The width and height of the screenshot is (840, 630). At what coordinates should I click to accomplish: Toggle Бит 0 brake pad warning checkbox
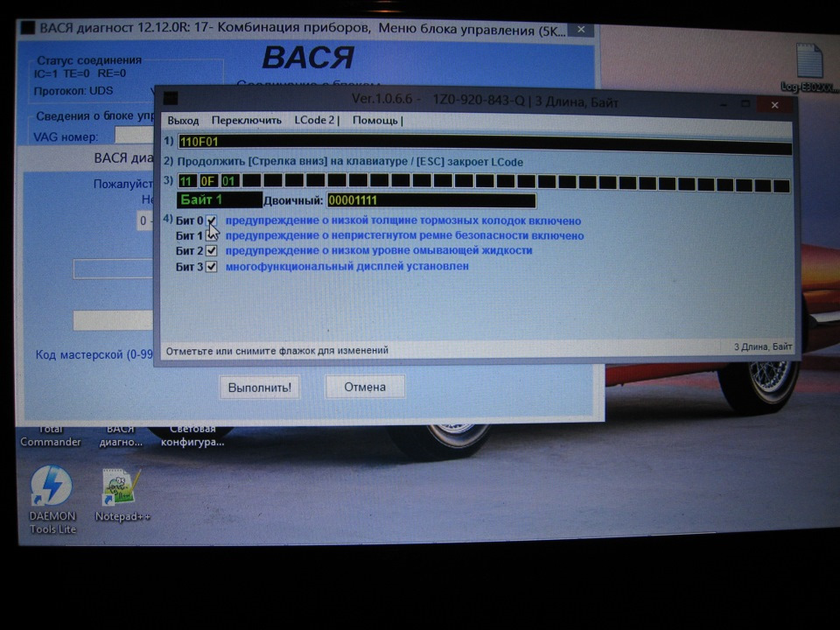(211, 221)
